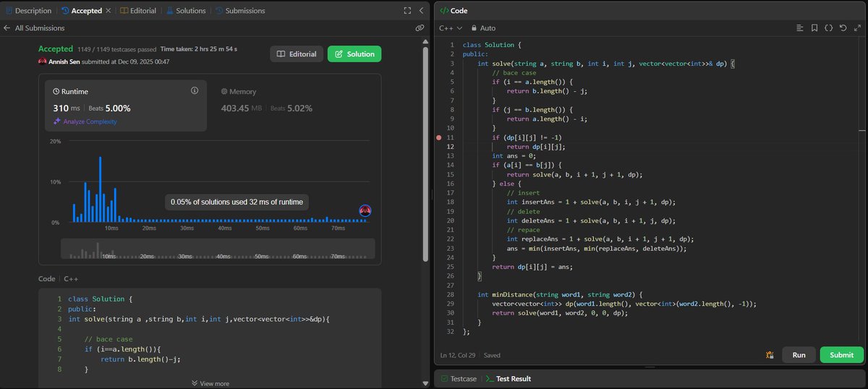Toggle fullscreen on the left panel
This screenshot has width=868, height=389.
coord(407,11)
